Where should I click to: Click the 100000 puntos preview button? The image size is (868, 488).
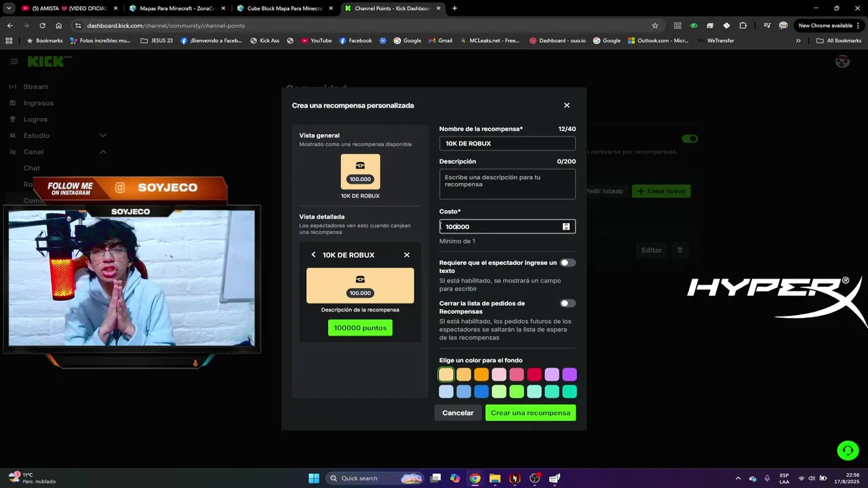(360, 328)
